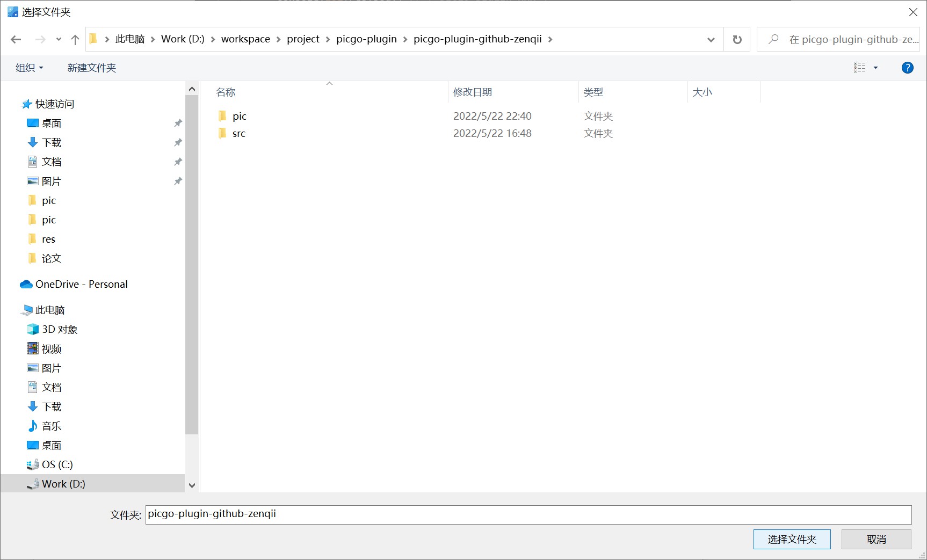The width and height of the screenshot is (927, 560).
Task: Click pin icon beside 文档
Action: coord(178,162)
